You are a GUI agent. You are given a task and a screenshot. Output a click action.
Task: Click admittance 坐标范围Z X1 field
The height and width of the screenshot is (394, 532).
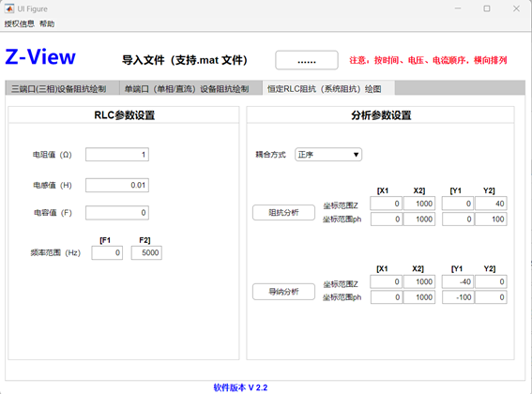point(387,281)
